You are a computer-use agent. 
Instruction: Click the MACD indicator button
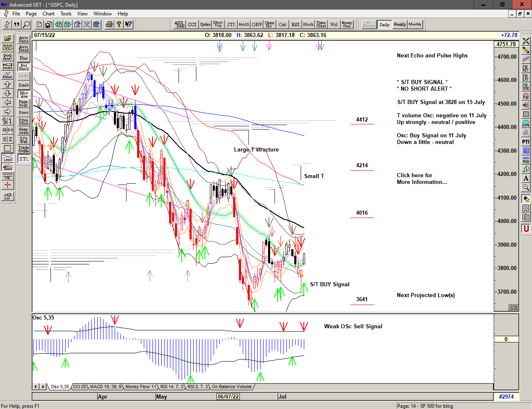[x=244, y=25]
